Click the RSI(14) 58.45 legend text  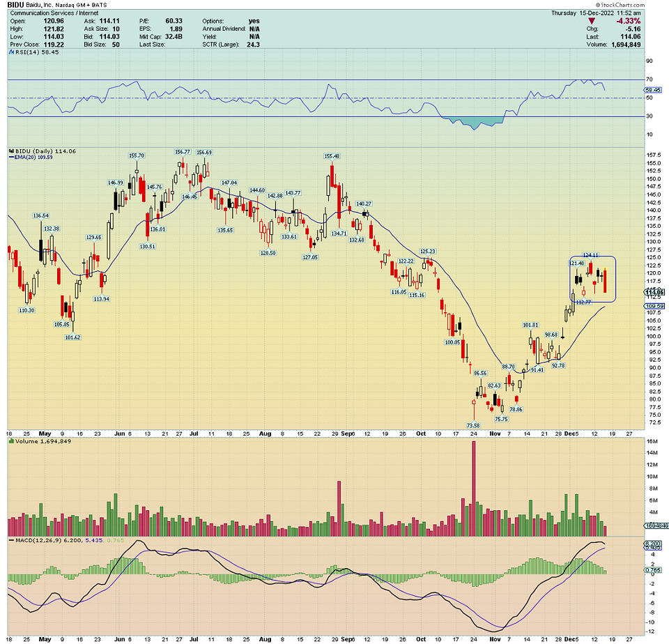pyautogui.click(x=37, y=52)
